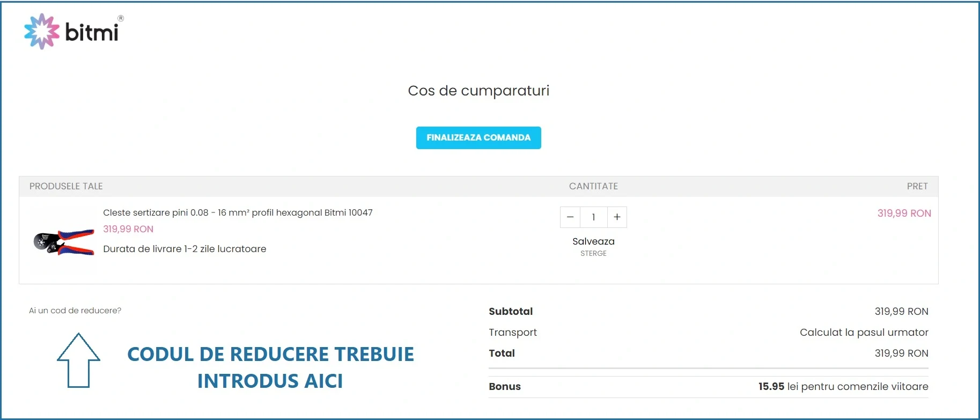The width and height of the screenshot is (980, 420).
Task: Click '15.95 lei pentru comenzile viitoare' text
Action: (843, 386)
